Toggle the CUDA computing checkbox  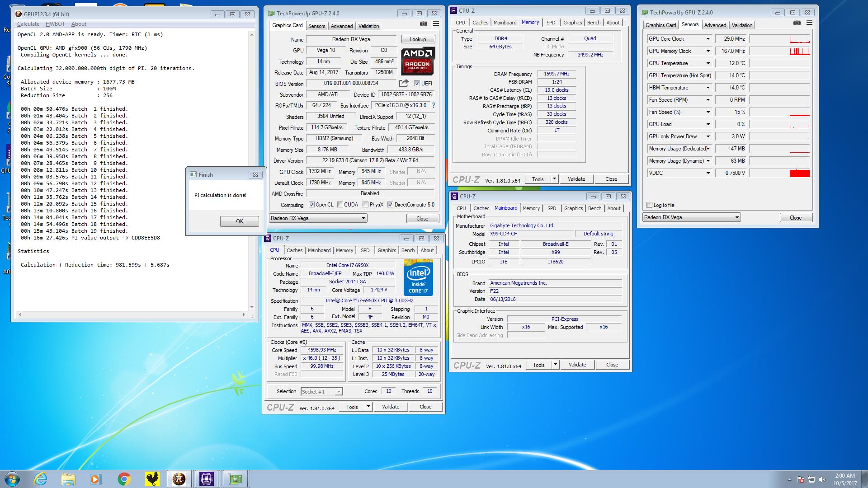[340, 205]
